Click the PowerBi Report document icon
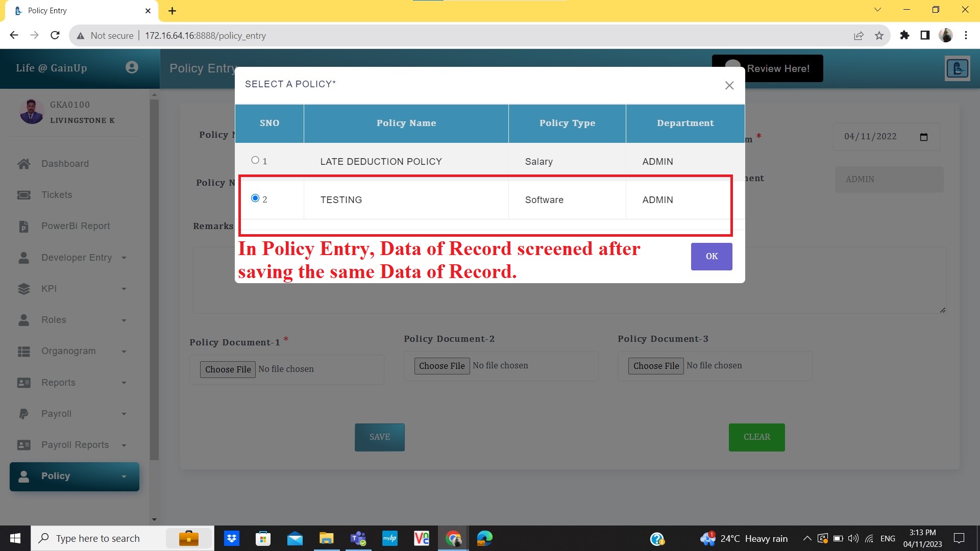 point(23,226)
